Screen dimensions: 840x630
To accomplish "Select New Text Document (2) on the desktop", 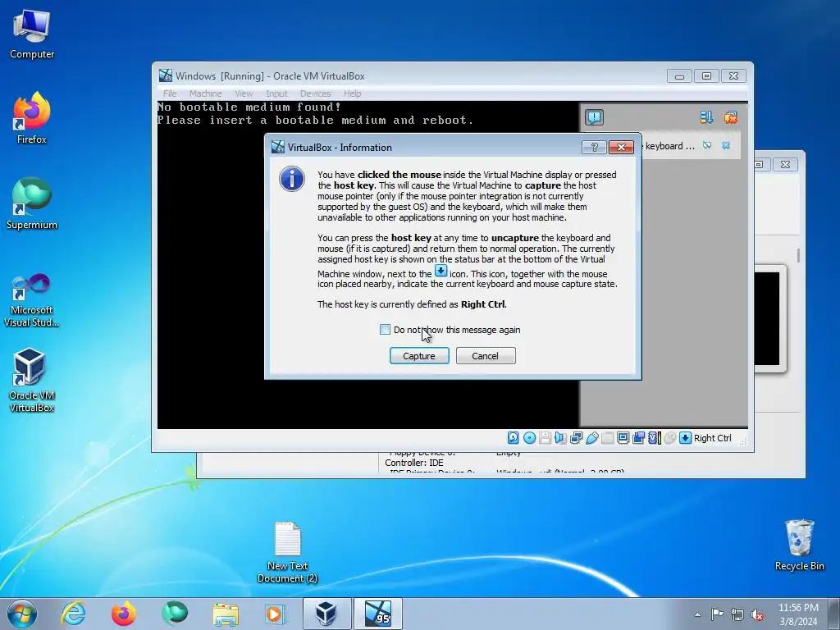I will [287, 552].
